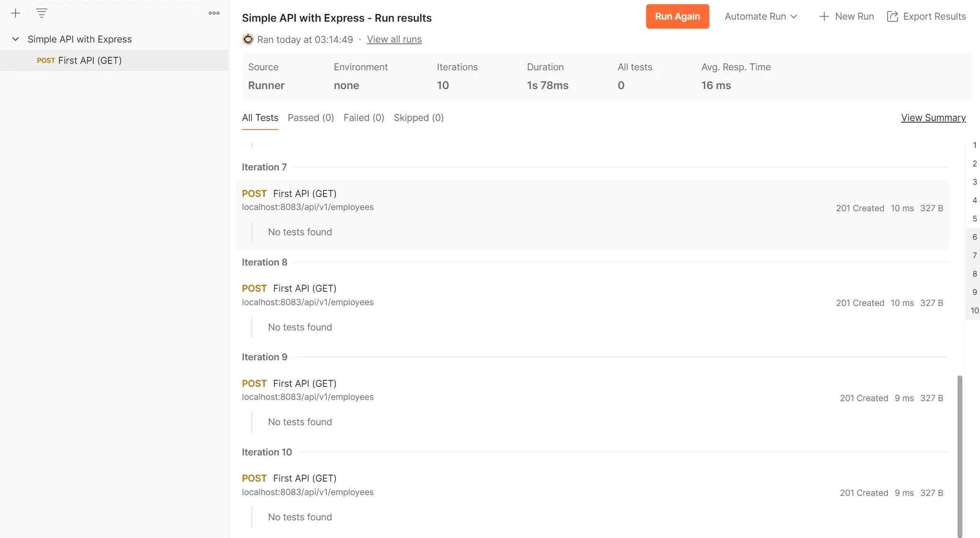980x538 pixels.
Task: Click the runner status icon beside run timestamp
Action: pyautogui.click(x=248, y=39)
